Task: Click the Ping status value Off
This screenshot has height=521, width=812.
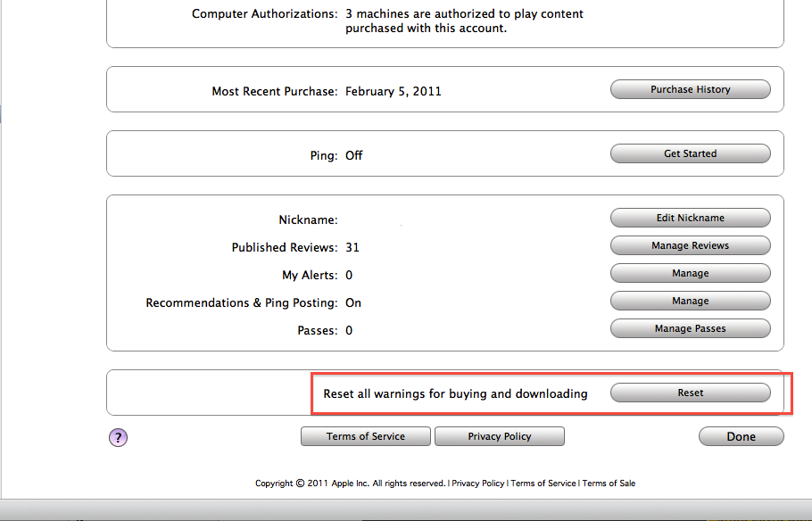Action: pyautogui.click(x=353, y=155)
